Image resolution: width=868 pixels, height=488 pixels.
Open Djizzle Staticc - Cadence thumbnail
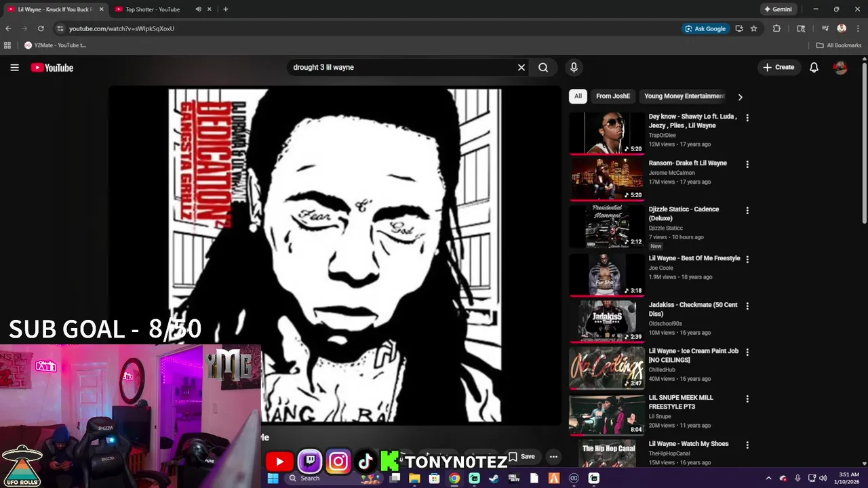(x=606, y=226)
